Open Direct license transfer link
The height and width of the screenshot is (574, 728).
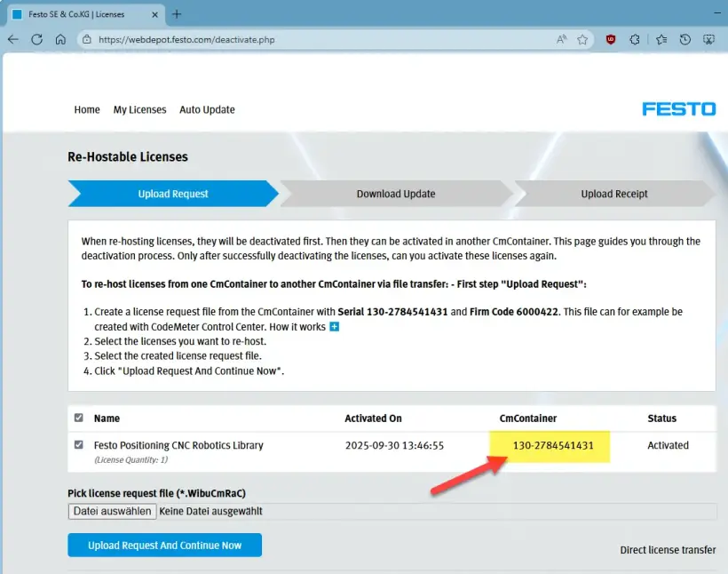tap(668, 549)
